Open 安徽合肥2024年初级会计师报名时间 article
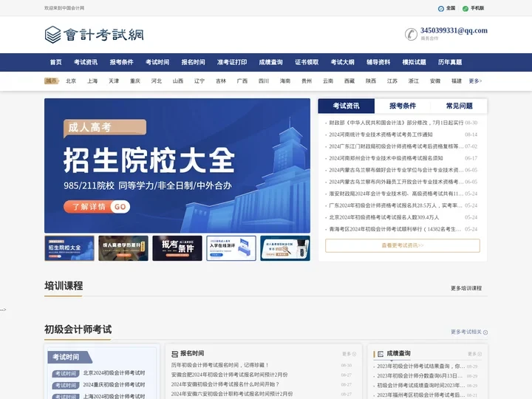 (x=229, y=375)
